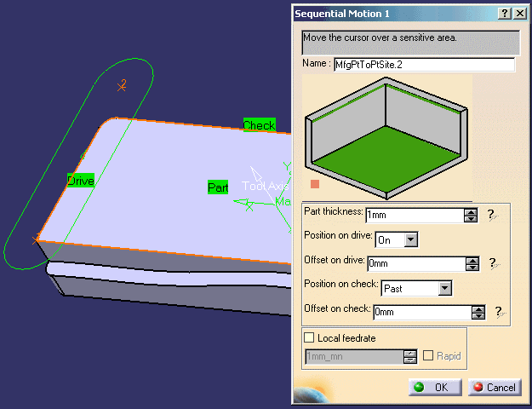Select the green Part label in the viewport
Image resolution: width=532 pixels, height=409 pixels.
point(218,187)
